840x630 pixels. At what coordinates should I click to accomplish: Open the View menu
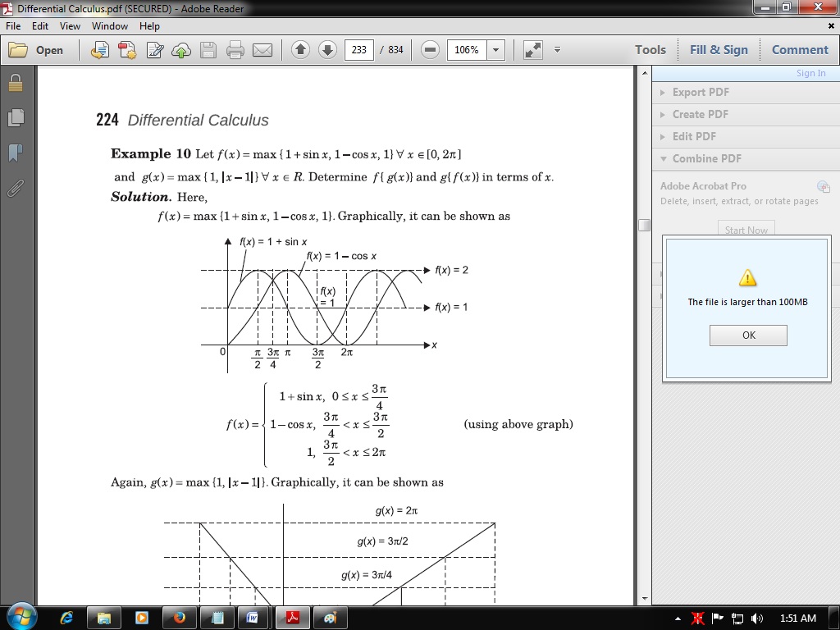click(x=70, y=26)
